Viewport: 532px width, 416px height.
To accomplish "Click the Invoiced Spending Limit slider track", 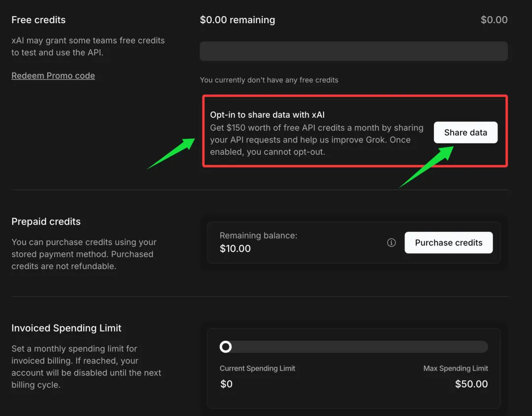I will tap(354, 347).
